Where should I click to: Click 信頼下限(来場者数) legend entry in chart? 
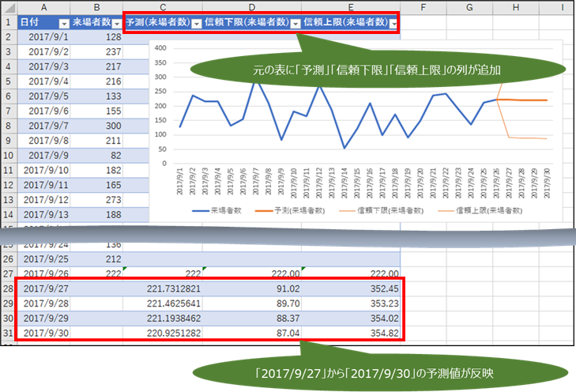pyautogui.click(x=382, y=210)
